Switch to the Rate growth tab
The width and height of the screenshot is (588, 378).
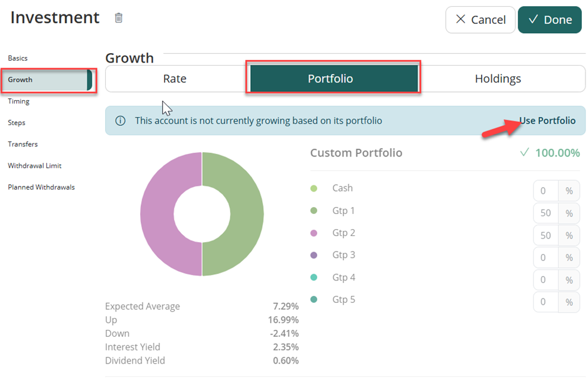click(175, 79)
